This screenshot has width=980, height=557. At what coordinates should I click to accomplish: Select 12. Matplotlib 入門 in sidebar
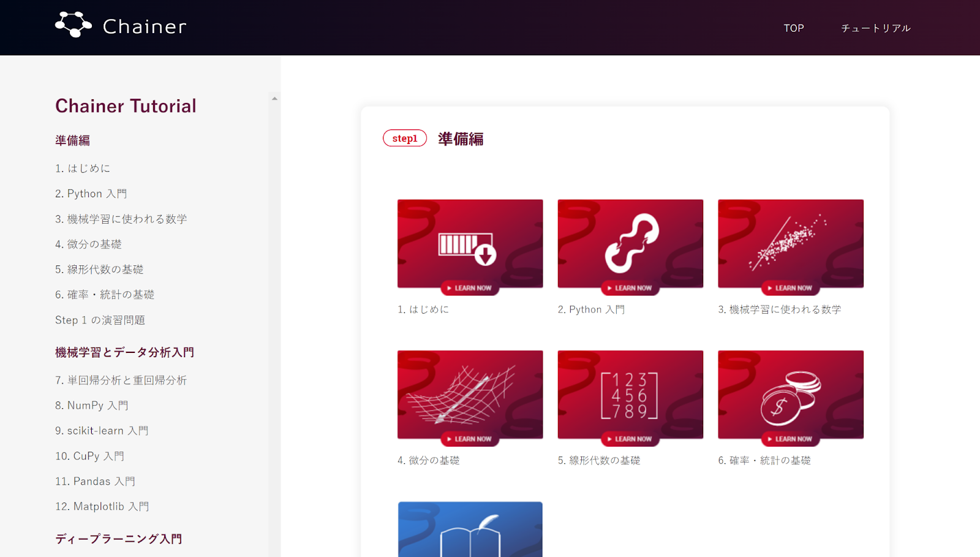click(102, 507)
